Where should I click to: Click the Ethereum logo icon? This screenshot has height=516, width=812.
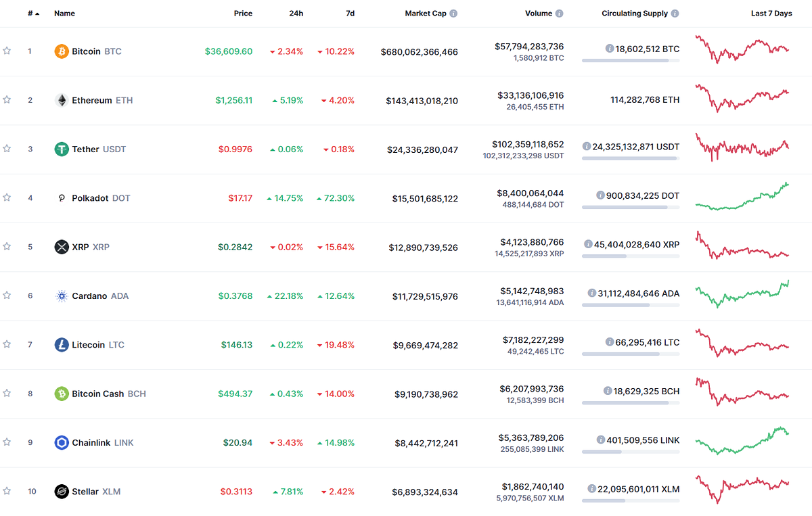(x=62, y=100)
